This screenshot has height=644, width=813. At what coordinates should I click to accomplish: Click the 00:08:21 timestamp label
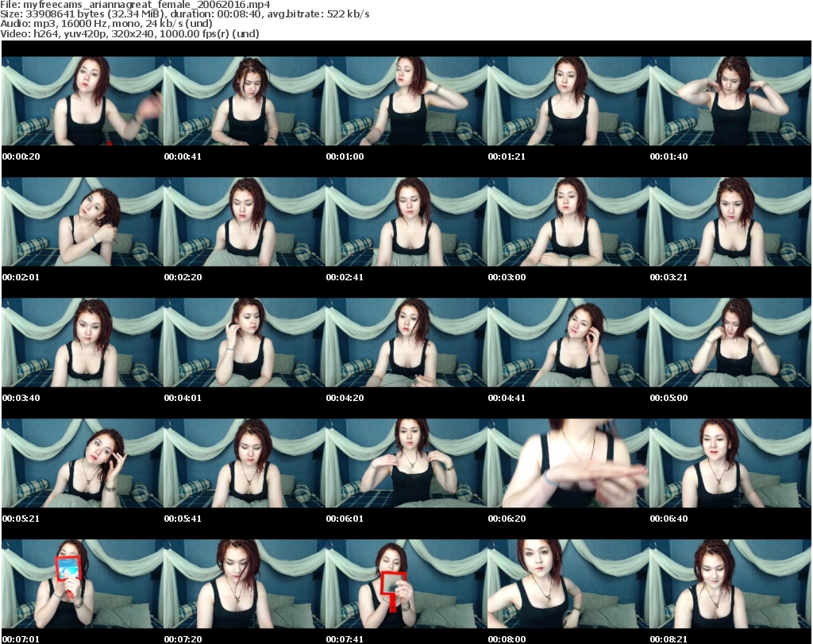point(669,639)
